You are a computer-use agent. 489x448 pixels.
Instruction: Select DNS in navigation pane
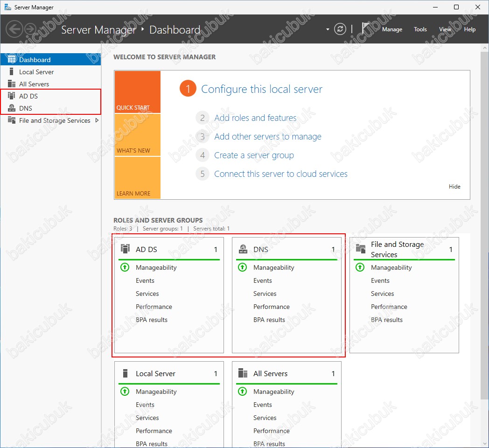tap(50, 108)
